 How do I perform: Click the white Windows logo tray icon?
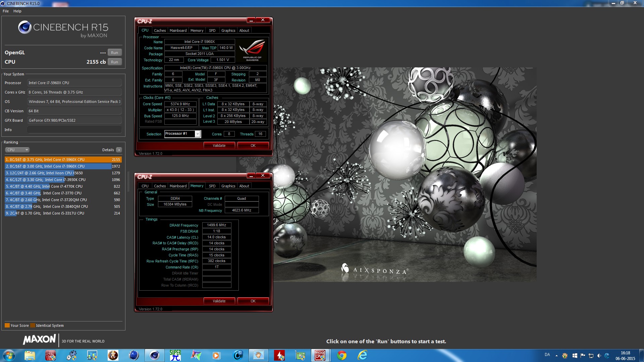pyautogui.click(x=575, y=356)
